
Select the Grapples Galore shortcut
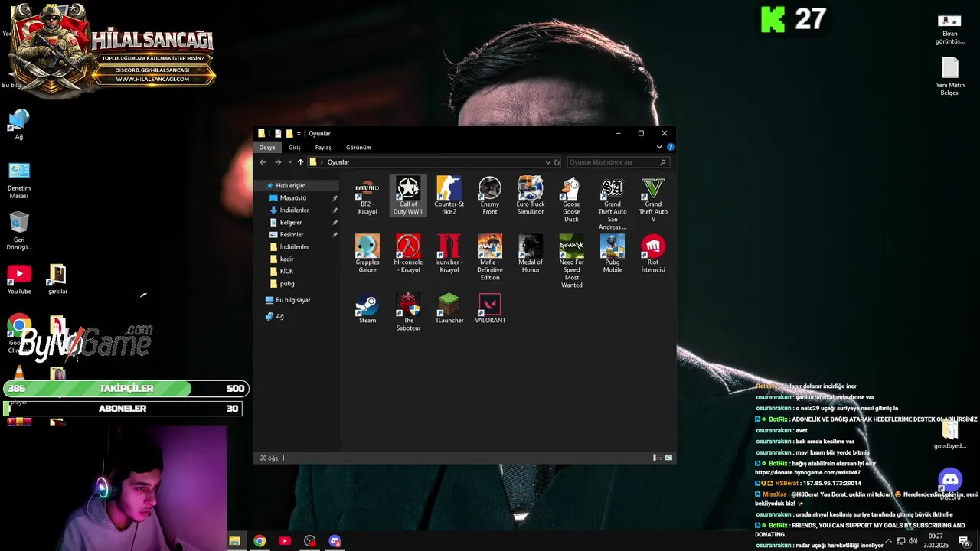pos(367,254)
